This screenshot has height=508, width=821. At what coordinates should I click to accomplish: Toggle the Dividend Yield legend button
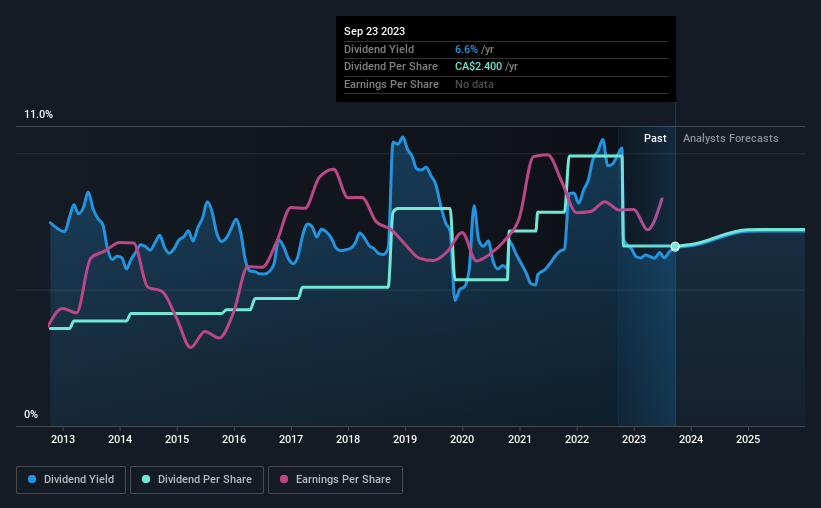[71, 480]
